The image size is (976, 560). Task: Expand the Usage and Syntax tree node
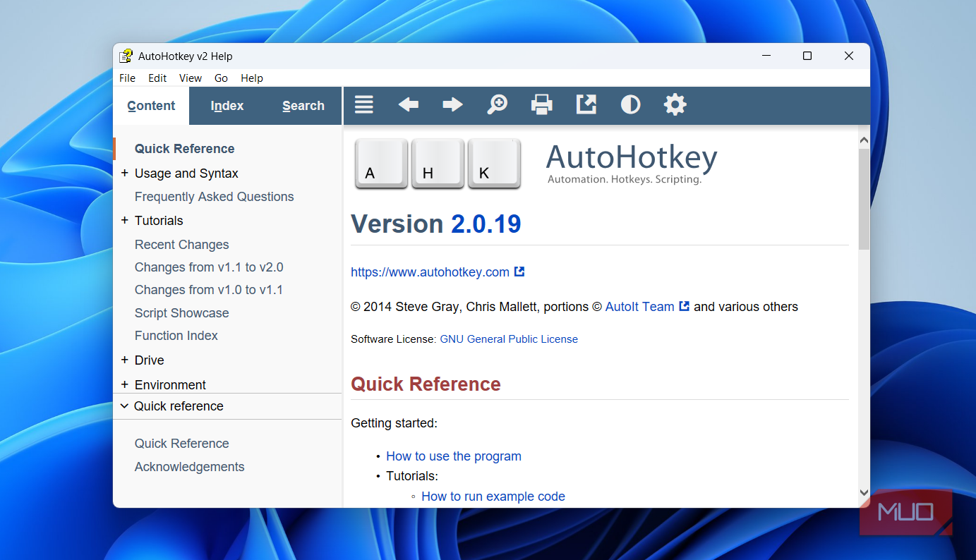point(125,174)
